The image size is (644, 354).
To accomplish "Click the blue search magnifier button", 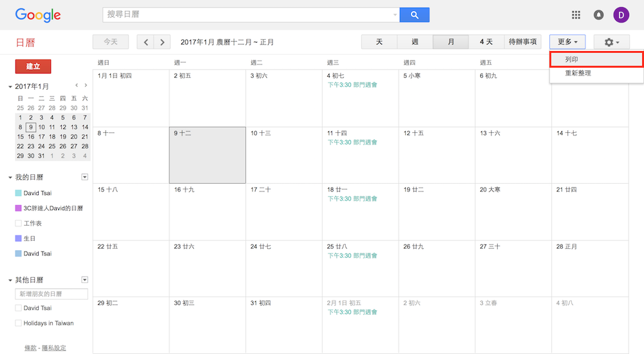I will coord(414,15).
